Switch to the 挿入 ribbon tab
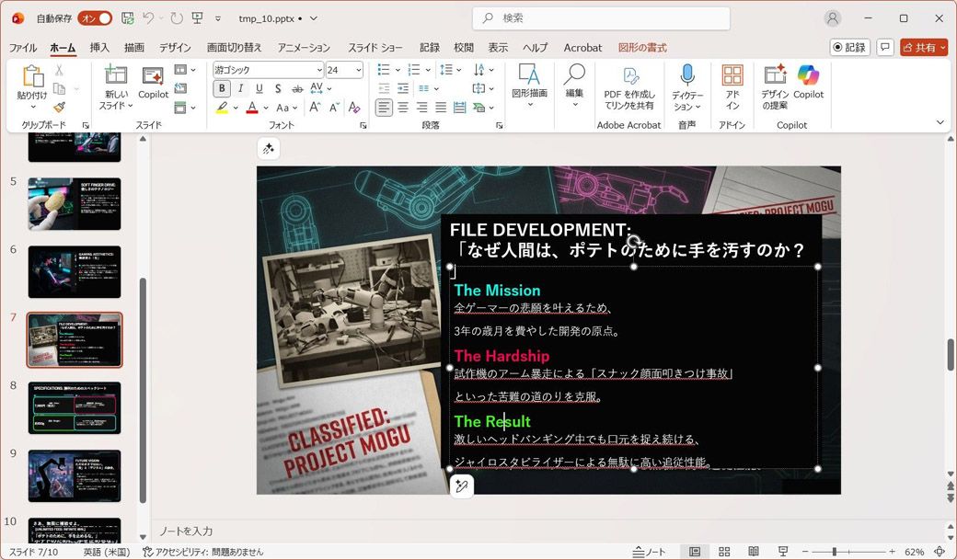Viewport: 957px width, 560px height. click(98, 48)
